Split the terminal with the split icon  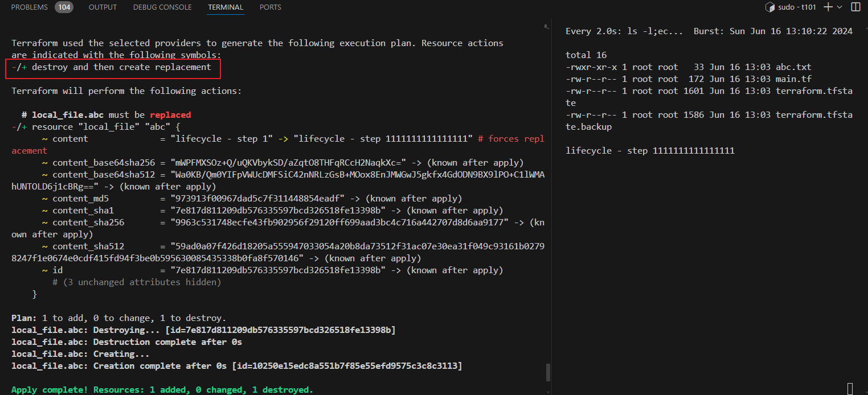tap(855, 7)
